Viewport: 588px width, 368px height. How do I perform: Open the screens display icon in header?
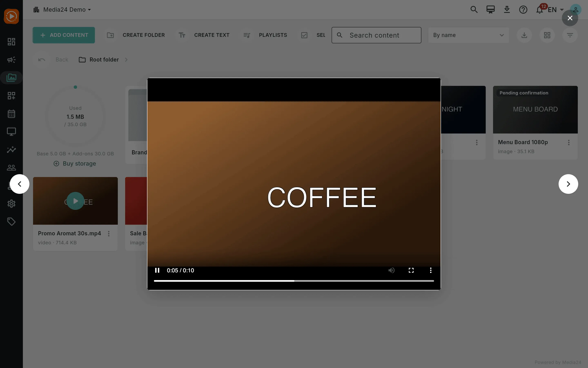(x=490, y=10)
